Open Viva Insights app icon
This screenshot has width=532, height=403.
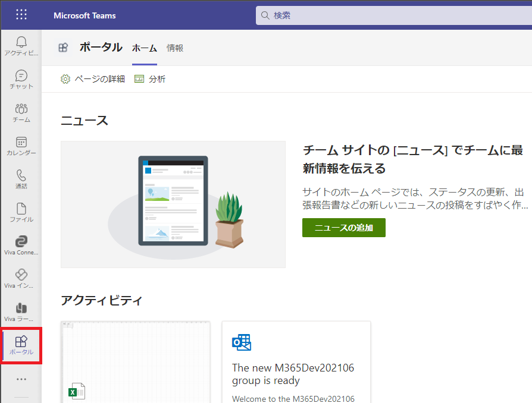click(x=21, y=279)
